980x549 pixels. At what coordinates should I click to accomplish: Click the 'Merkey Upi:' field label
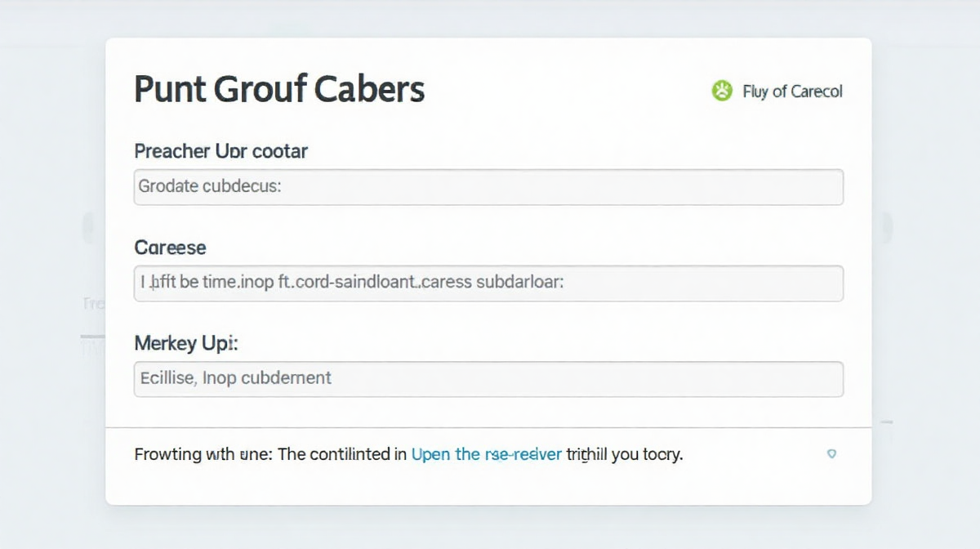click(x=185, y=344)
